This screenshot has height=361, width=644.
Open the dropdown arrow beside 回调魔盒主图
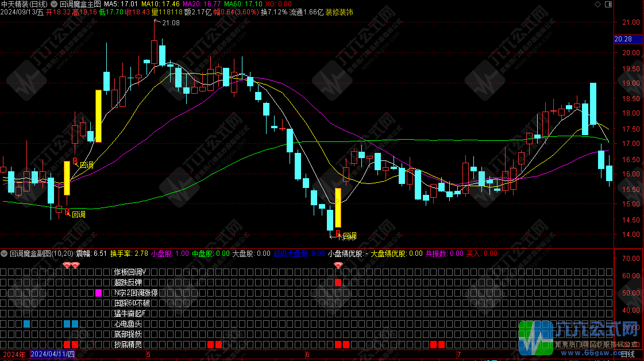pyautogui.click(x=54, y=3)
